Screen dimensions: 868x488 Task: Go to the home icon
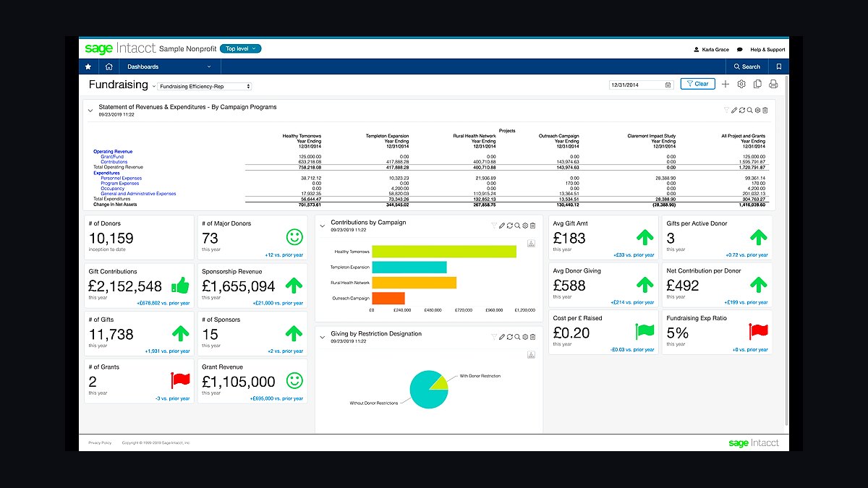point(109,67)
